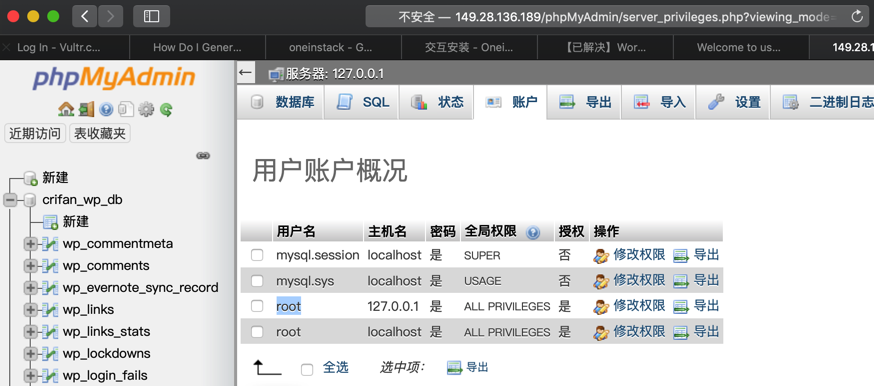Open phpMyAdmin home icon

(x=66, y=109)
